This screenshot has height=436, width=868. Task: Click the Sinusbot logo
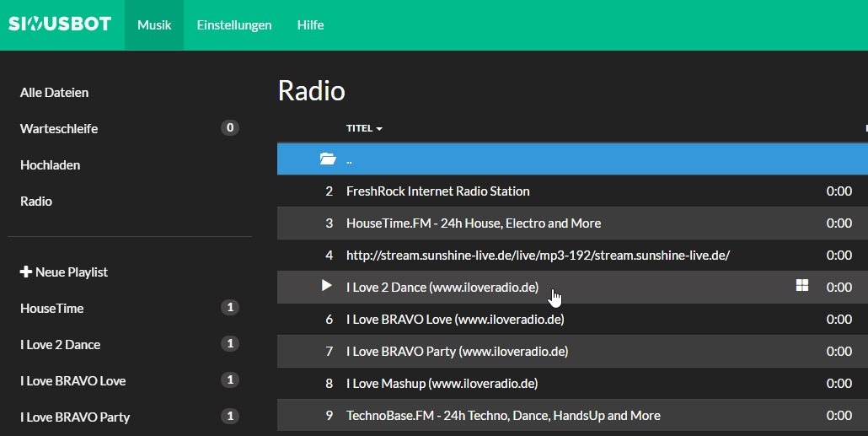60,24
